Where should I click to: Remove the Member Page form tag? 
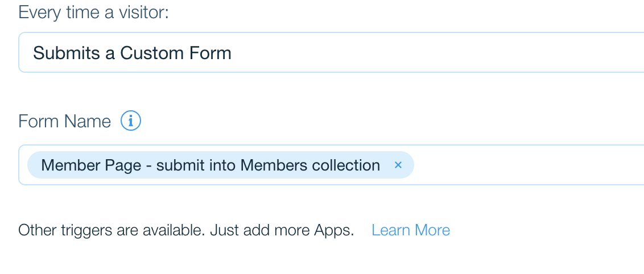pos(398,165)
